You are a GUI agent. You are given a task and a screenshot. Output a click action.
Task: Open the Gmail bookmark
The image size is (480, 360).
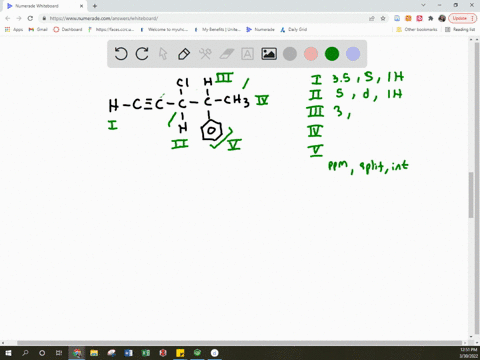38,29
